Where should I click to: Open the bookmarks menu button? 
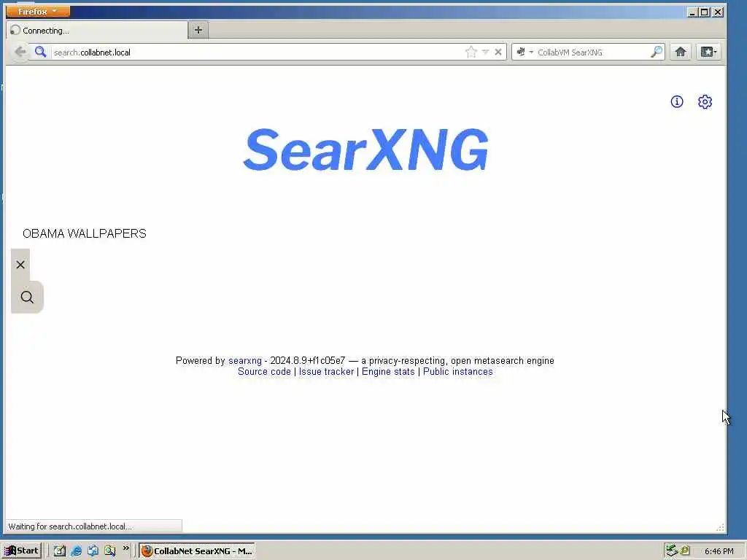pos(708,52)
